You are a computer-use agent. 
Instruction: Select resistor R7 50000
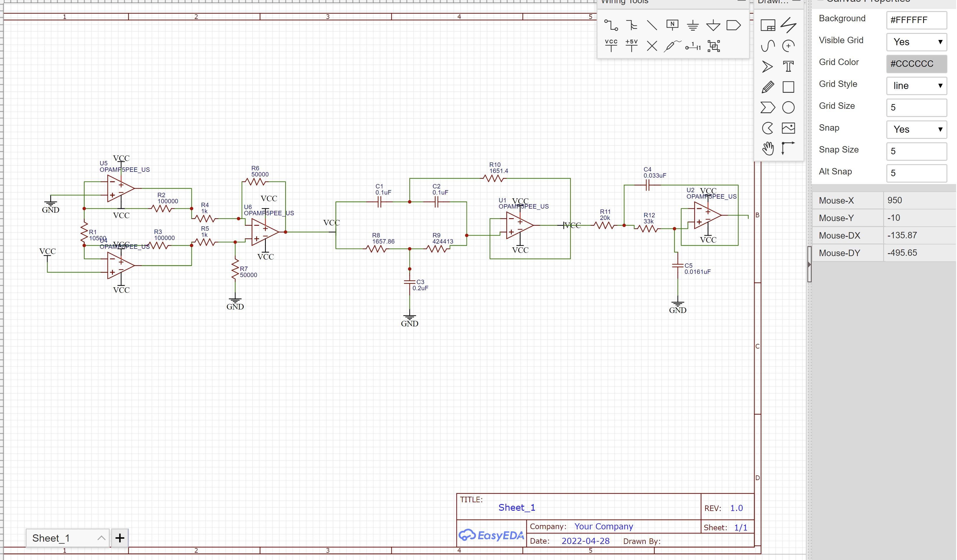(235, 269)
